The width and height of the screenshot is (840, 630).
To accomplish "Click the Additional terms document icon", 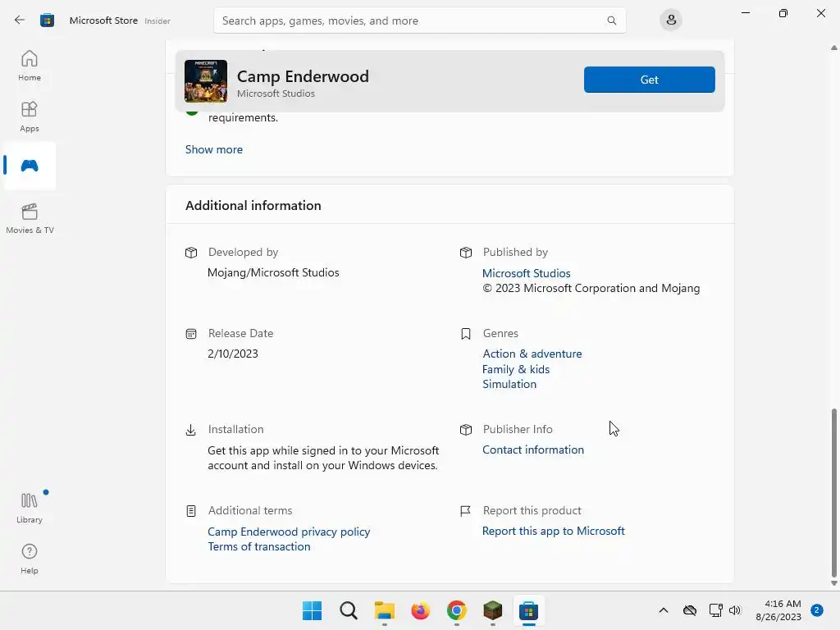I will (x=191, y=511).
